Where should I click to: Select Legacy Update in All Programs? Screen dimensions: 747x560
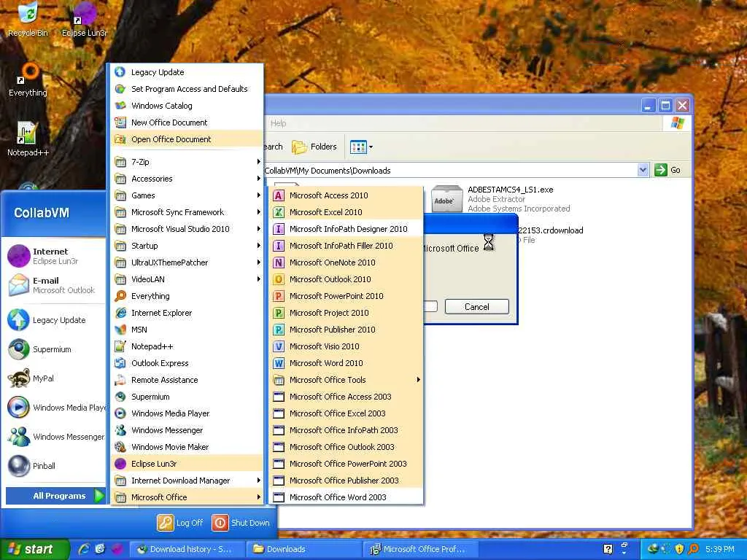[x=187, y=72]
